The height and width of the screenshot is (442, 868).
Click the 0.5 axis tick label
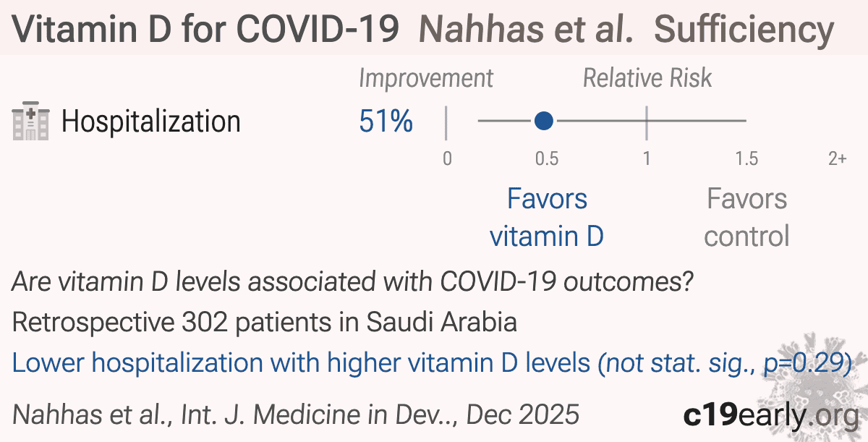[x=547, y=158]
